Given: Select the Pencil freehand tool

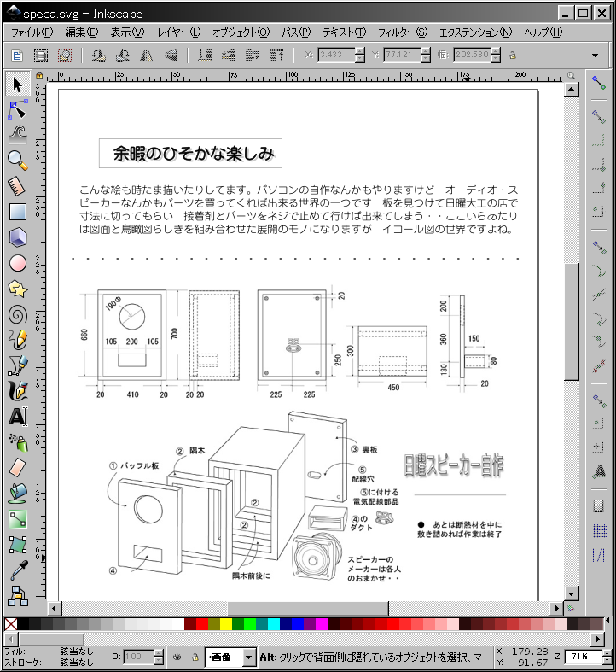Looking at the screenshot, I should pos(18,340).
